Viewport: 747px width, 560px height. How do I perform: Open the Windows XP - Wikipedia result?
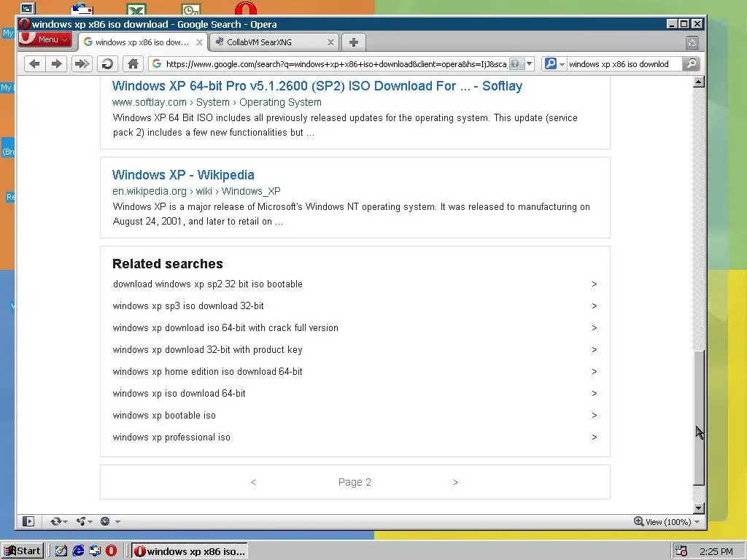coord(183,175)
